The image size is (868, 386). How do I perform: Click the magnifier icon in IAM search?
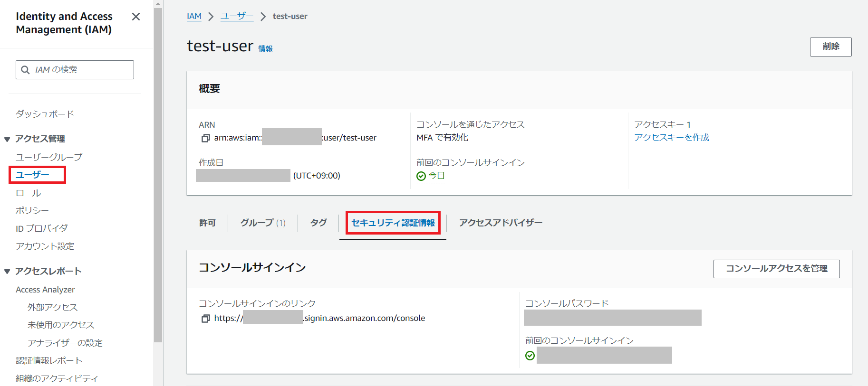pos(26,70)
